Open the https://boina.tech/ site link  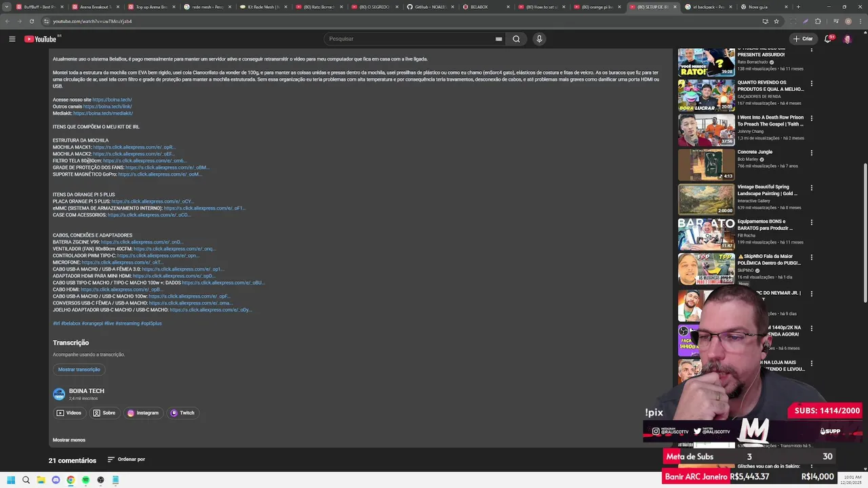point(112,100)
